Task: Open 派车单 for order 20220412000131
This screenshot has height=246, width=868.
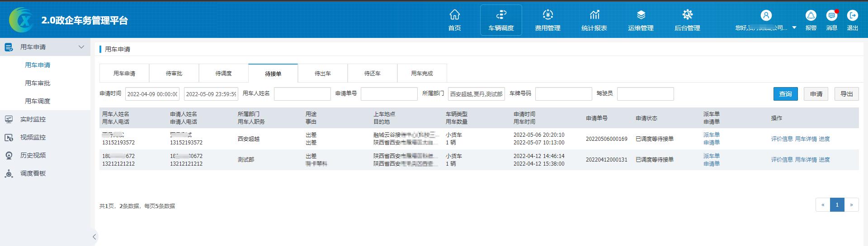Action: [x=712, y=156]
